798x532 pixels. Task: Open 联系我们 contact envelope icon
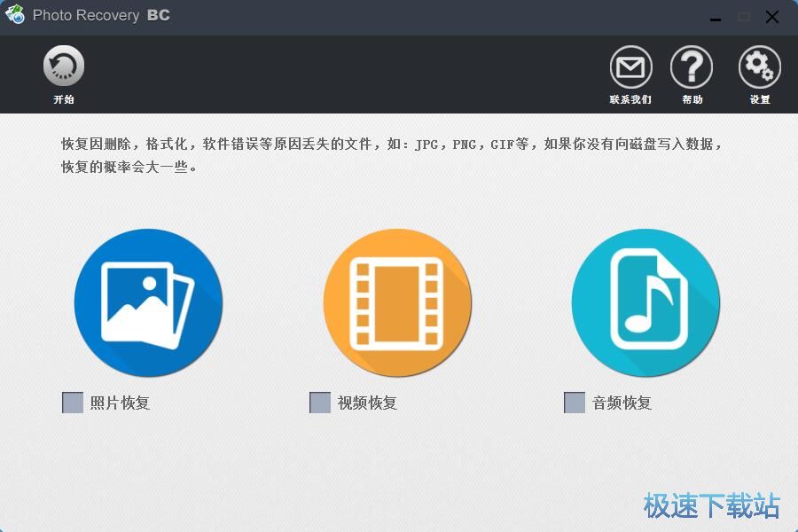pyautogui.click(x=630, y=67)
